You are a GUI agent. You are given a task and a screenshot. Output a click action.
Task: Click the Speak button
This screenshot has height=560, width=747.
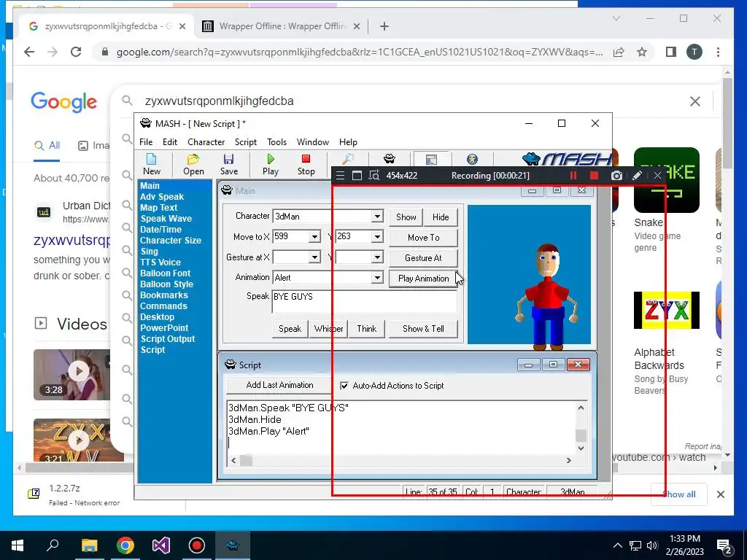[290, 329]
